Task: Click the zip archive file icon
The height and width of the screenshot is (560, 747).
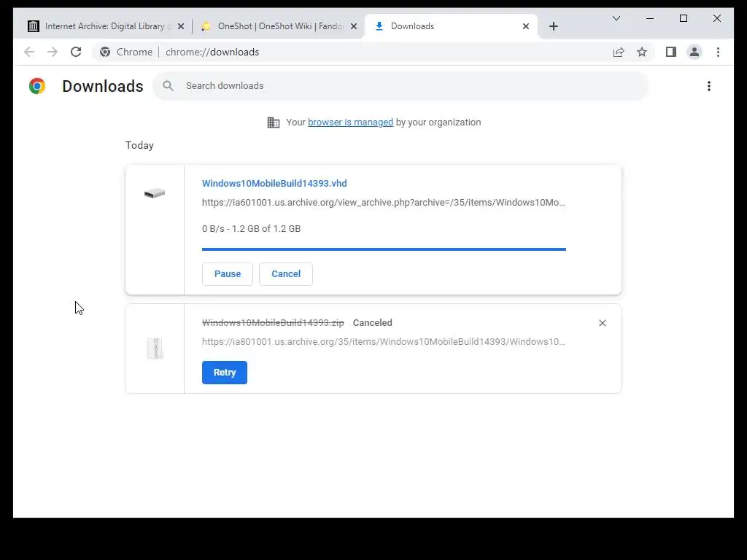Action: point(155,348)
